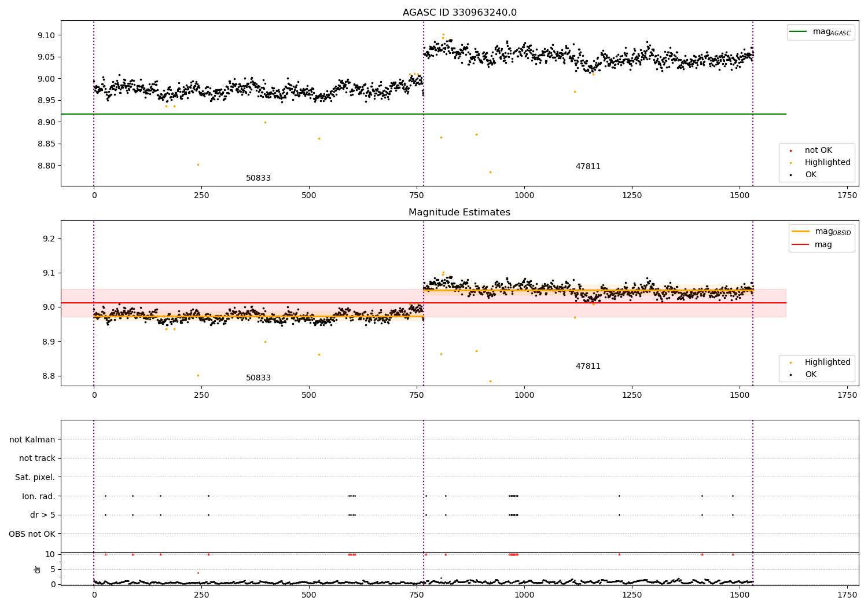Screen dimensions: 868x608
Task: Click y-axis tick "8.8" in Magnitude Estimates plot
Action: point(49,376)
